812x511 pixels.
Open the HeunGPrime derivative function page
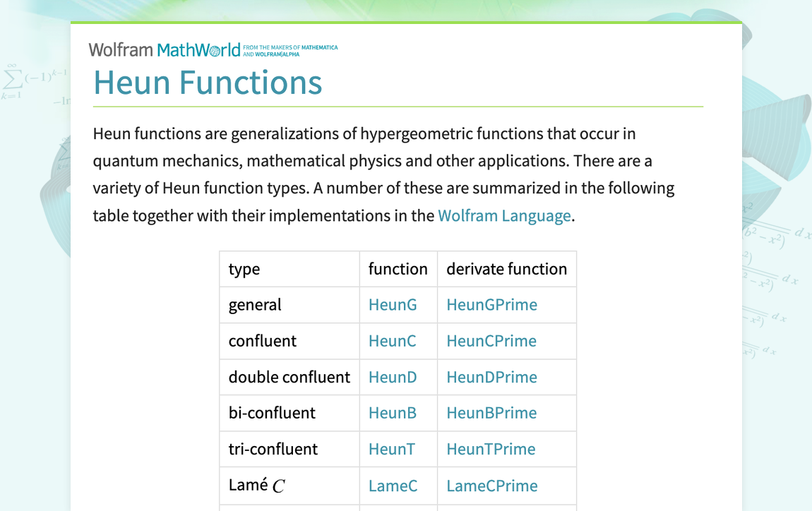pos(491,305)
